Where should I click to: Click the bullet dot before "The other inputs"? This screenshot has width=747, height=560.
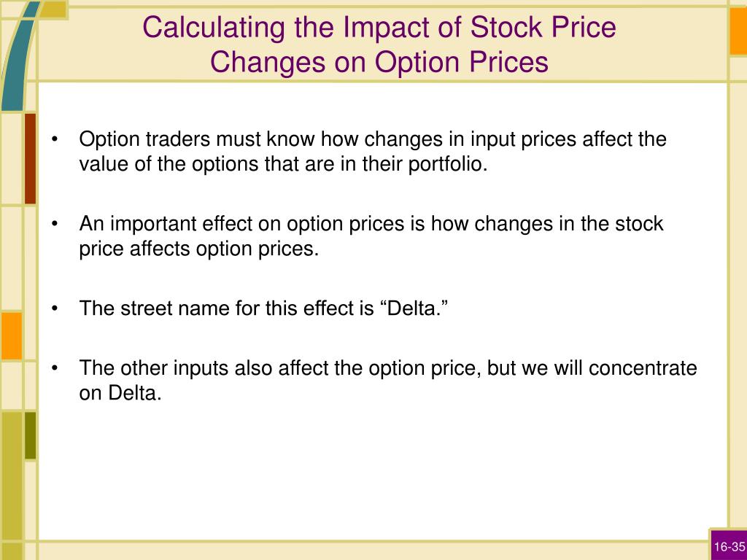pyautogui.click(x=55, y=368)
